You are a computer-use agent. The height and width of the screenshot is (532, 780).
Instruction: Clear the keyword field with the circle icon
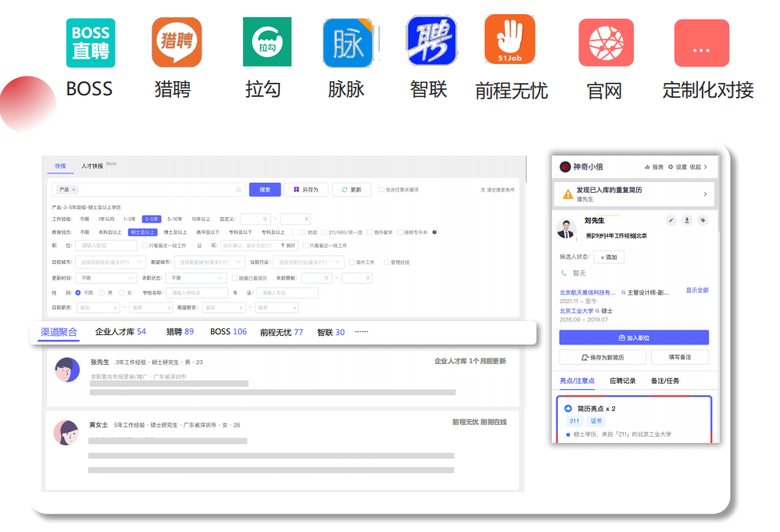[x=239, y=190]
